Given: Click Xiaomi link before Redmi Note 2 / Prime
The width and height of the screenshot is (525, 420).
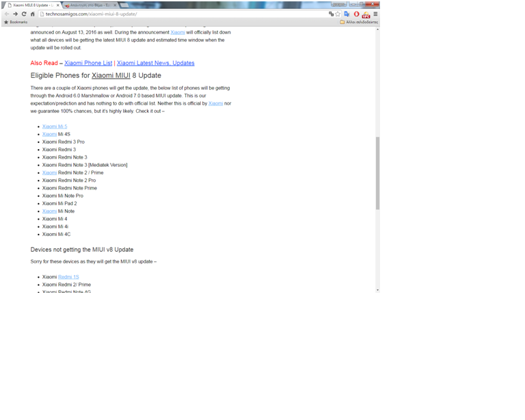Looking at the screenshot, I should point(49,173).
